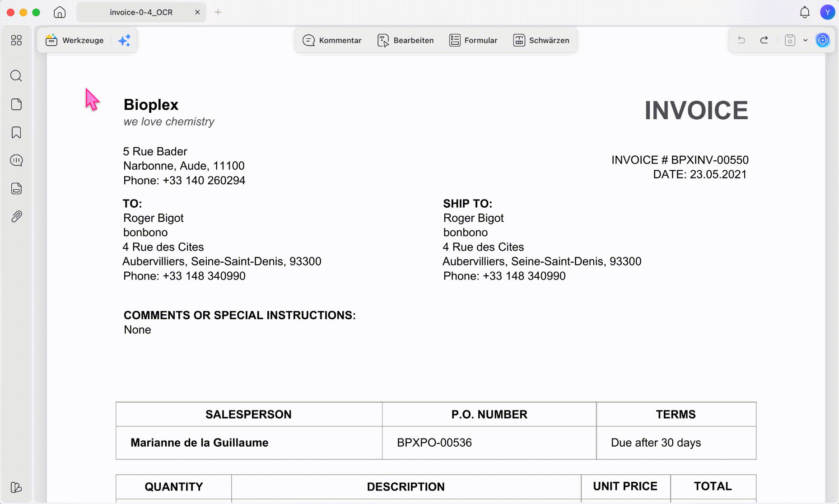Open the thumbnails grid panel icon
Screen dimensions: 839x504
coord(16,40)
